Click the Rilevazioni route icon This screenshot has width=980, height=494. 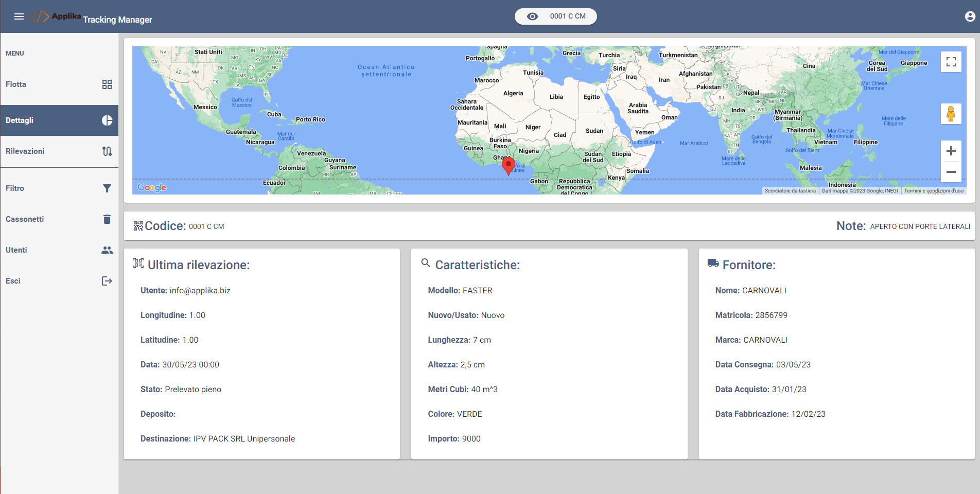(x=107, y=151)
